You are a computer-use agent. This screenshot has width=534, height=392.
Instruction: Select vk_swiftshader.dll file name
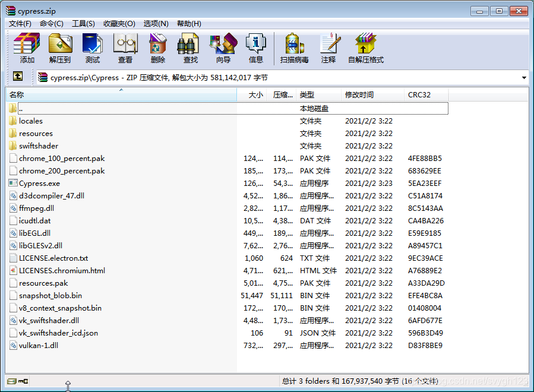pos(49,321)
